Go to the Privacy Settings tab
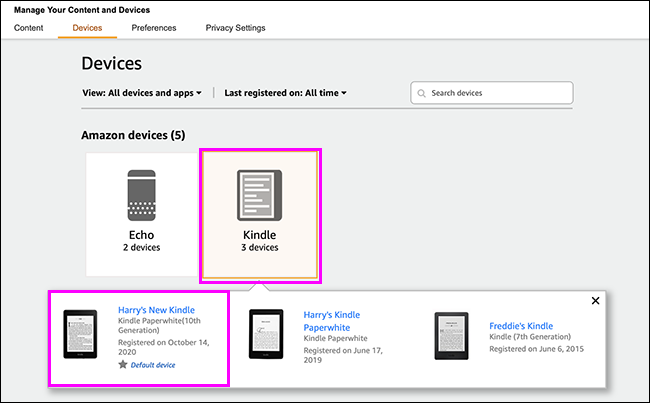 pos(235,28)
